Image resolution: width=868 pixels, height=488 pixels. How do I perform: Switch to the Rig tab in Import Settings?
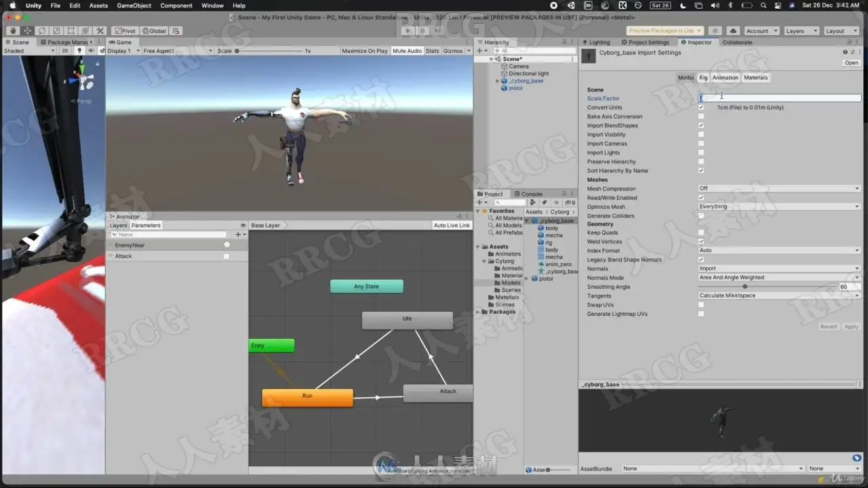(x=703, y=77)
